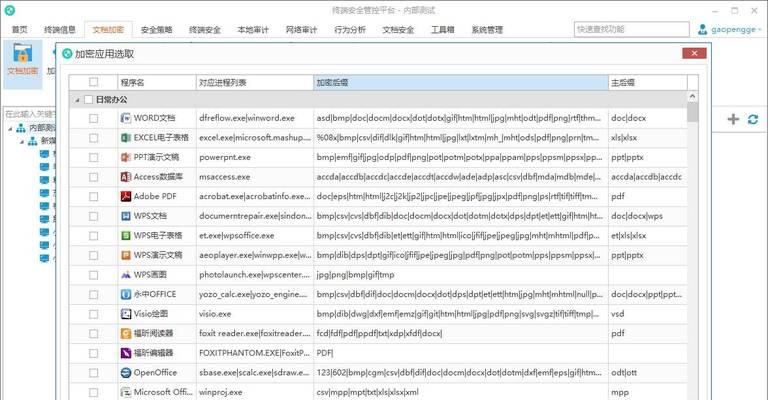Click the 对应进程列表 column header
The height and width of the screenshot is (400, 768).
click(x=255, y=82)
